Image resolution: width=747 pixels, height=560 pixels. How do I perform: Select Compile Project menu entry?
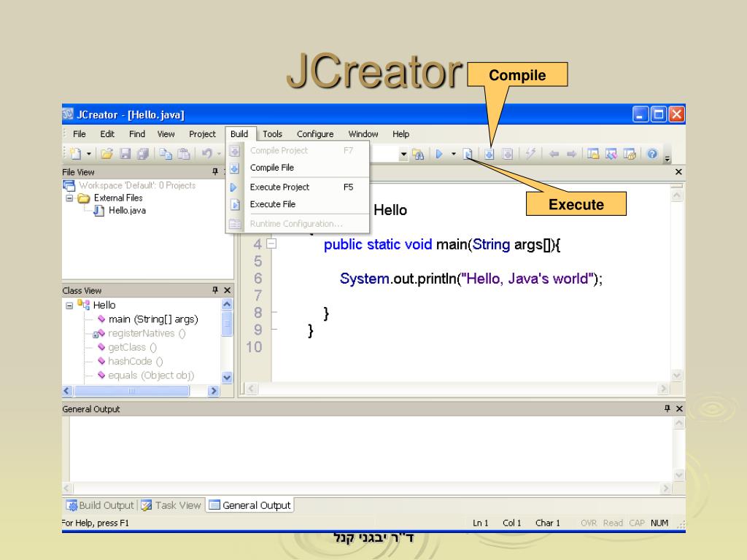pos(298,150)
